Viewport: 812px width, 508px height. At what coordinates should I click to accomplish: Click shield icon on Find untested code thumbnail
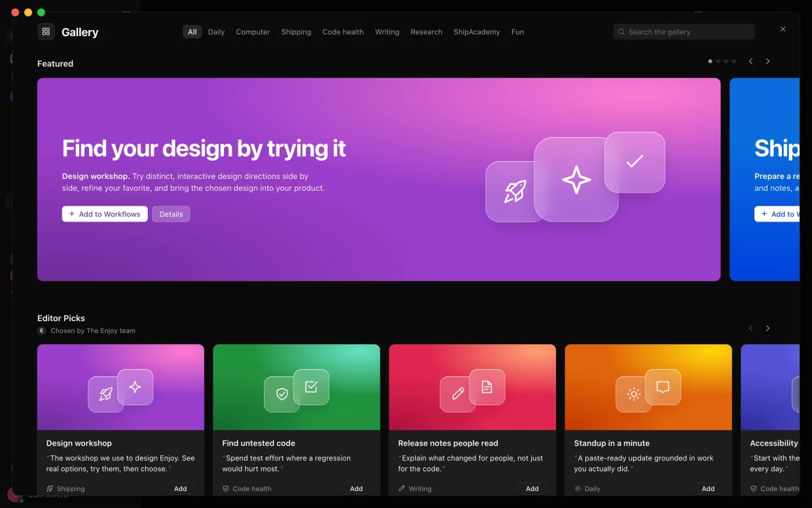[x=282, y=394]
